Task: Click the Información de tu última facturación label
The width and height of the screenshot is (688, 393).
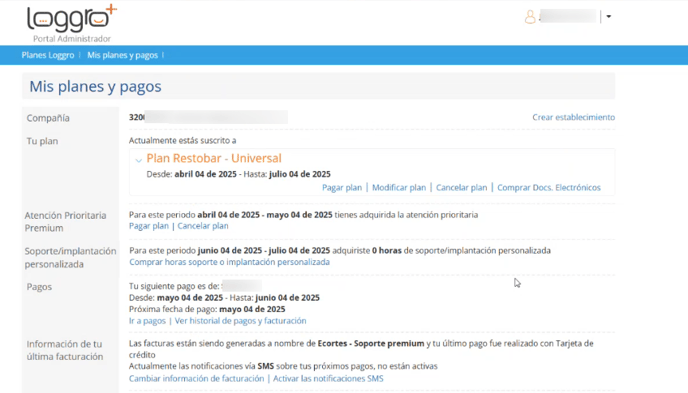Action: point(64,350)
